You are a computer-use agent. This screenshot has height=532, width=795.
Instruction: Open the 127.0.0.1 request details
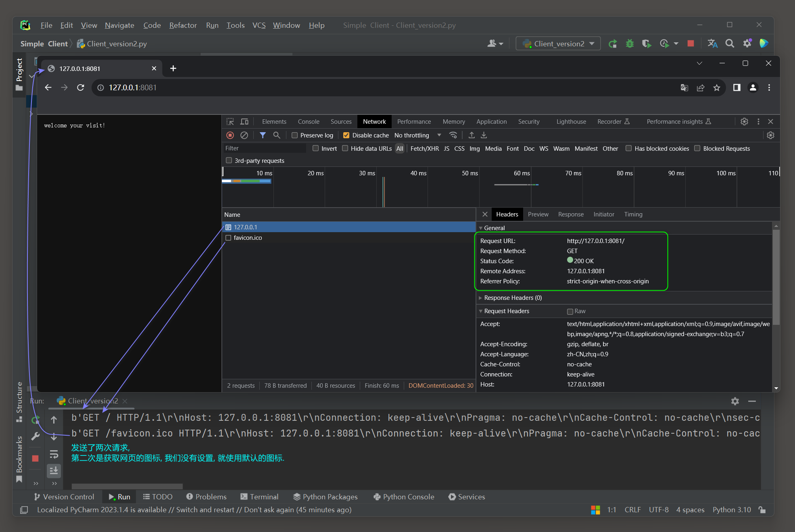245,226
